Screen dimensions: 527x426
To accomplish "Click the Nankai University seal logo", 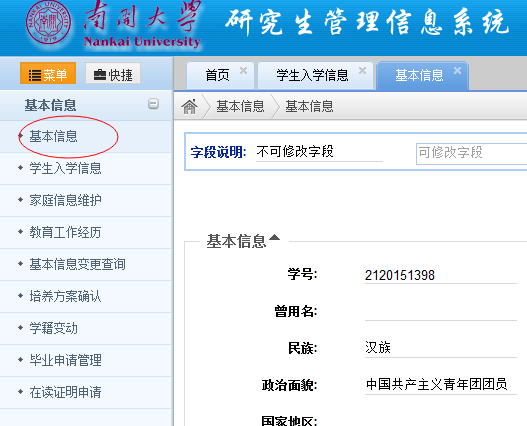I will (48, 23).
